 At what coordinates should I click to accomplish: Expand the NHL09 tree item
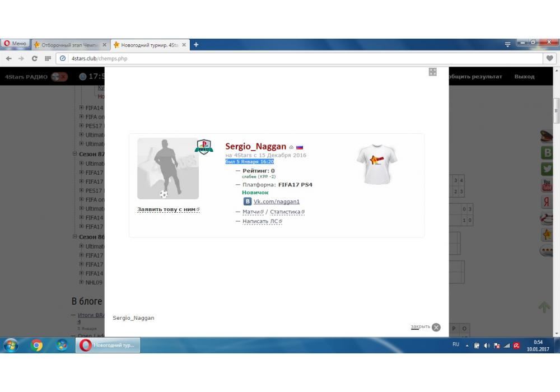click(x=81, y=282)
